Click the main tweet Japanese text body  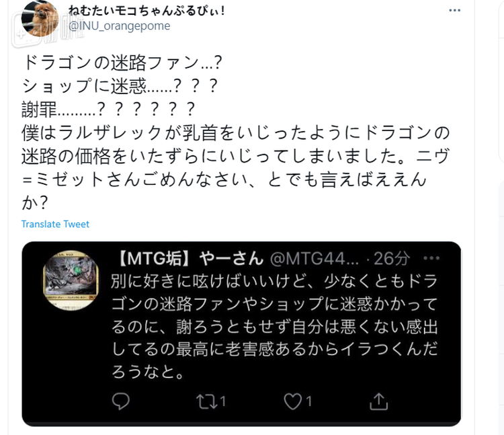point(236,132)
